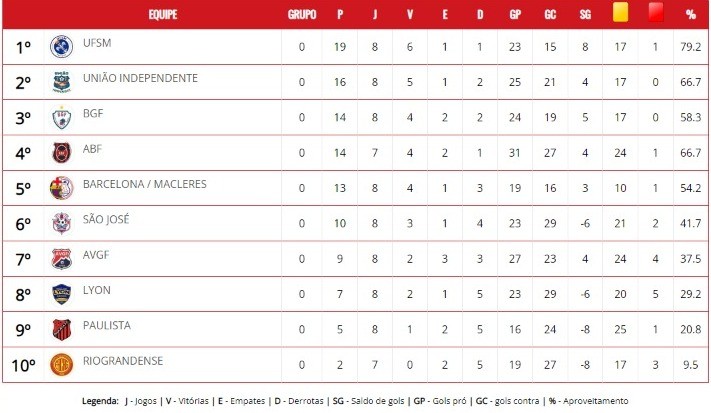Screen dimensions: 711x413
Task: Click the Paulista striped crest
Action: (x=61, y=330)
